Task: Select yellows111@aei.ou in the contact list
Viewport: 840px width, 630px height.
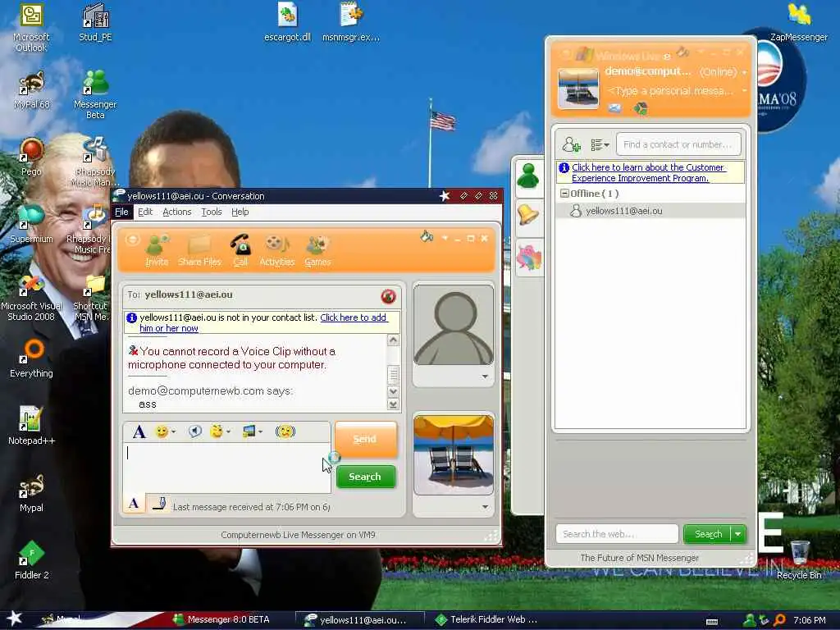Action: point(651,211)
